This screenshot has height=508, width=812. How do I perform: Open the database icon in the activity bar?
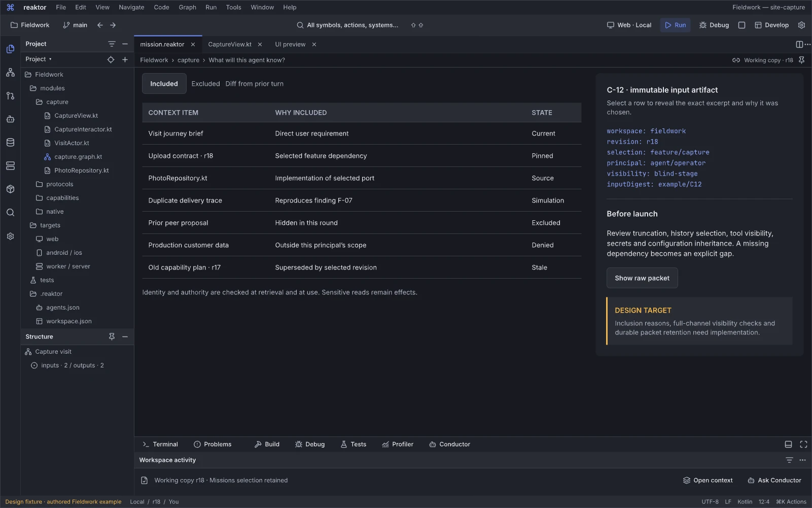tap(10, 143)
